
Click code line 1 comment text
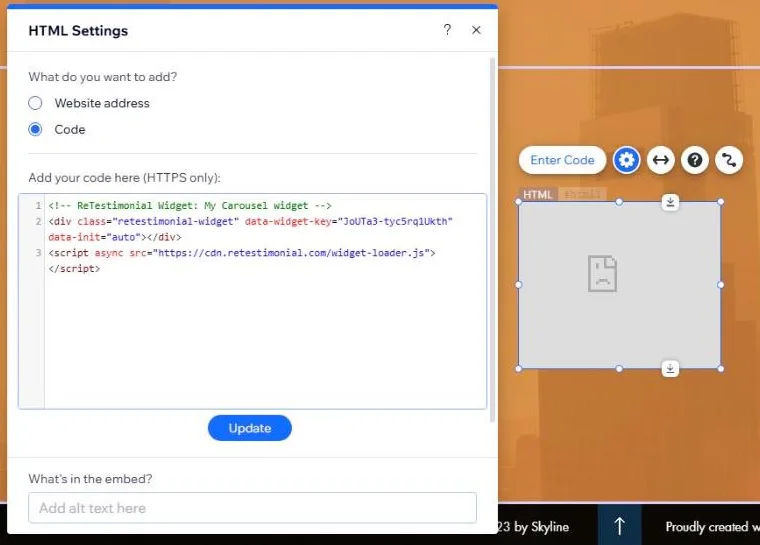190,206
